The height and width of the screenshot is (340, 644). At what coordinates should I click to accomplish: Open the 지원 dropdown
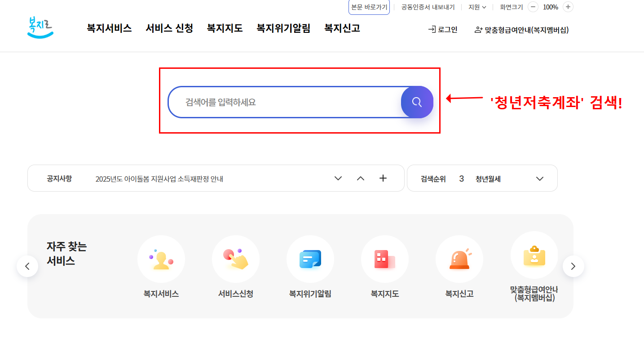pyautogui.click(x=476, y=7)
